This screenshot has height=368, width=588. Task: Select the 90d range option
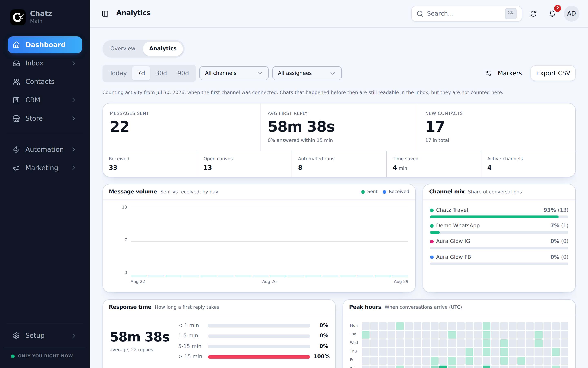(x=183, y=73)
